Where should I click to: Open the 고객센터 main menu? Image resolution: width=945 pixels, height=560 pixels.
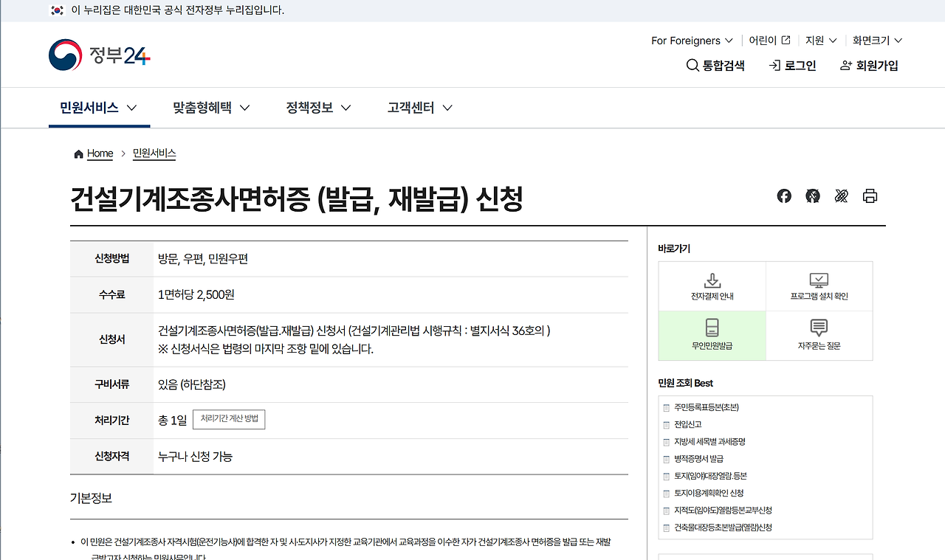coord(410,108)
